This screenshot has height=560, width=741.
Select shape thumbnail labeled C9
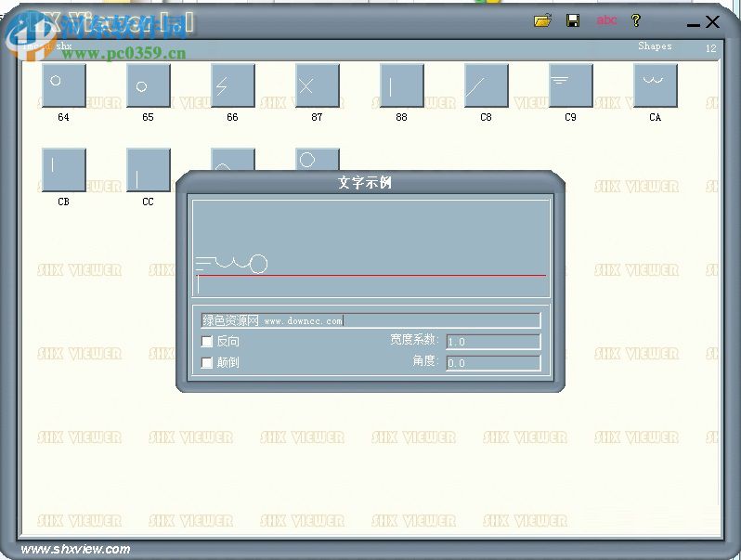point(571,85)
